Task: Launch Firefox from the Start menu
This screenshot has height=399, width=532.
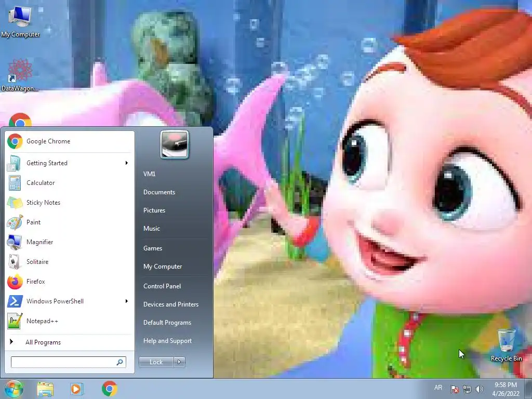Action: 70,281
